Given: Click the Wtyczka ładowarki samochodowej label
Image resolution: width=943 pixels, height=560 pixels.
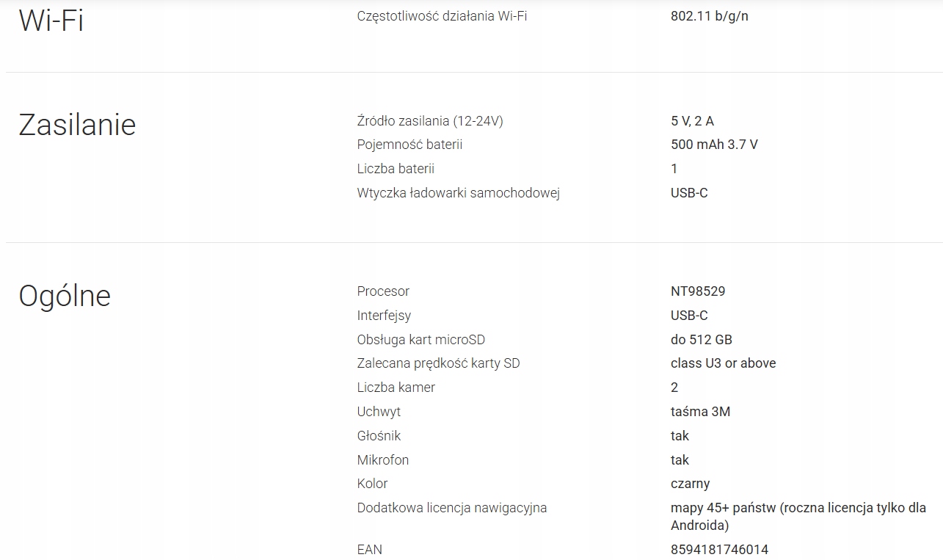Looking at the screenshot, I should pyautogui.click(x=458, y=193).
